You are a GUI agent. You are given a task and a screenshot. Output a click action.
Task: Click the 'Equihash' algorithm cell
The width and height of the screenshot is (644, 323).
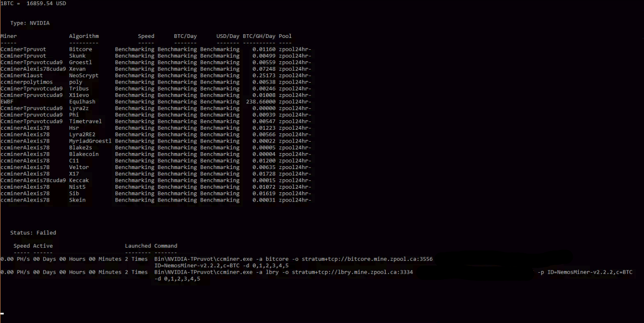coord(82,102)
